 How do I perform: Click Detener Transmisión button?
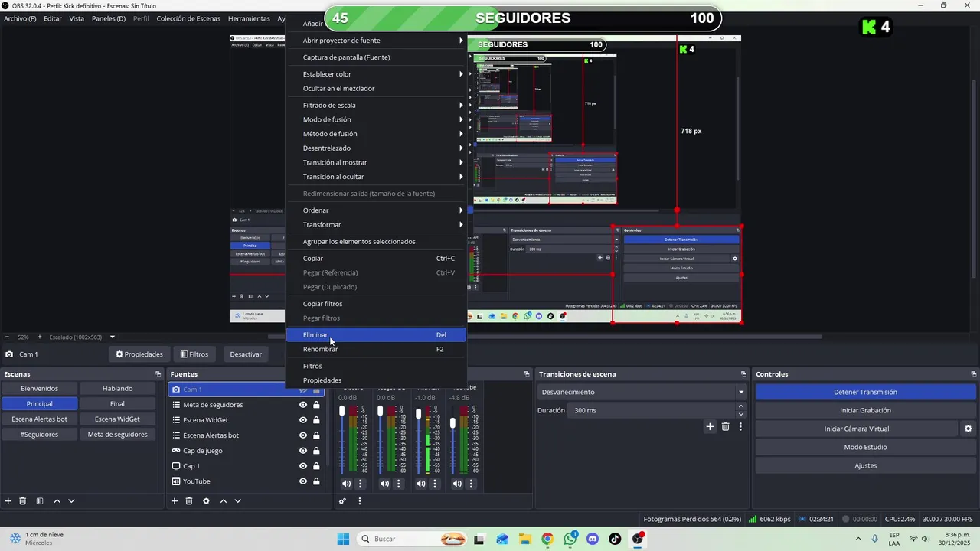[x=865, y=392]
